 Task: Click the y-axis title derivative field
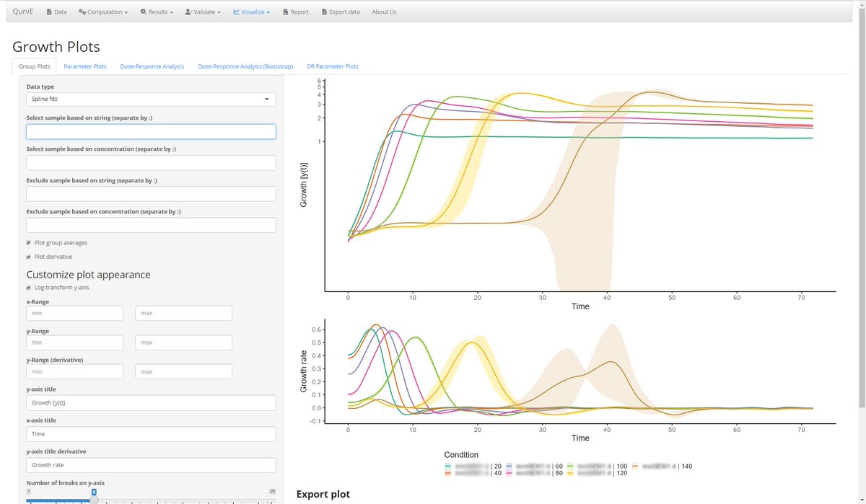[151, 465]
